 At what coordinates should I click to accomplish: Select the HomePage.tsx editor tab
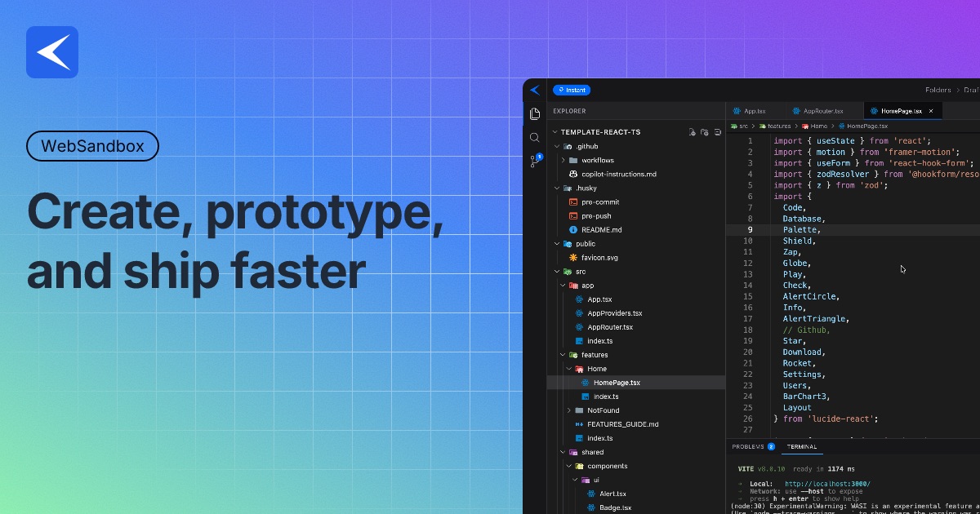(x=902, y=111)
